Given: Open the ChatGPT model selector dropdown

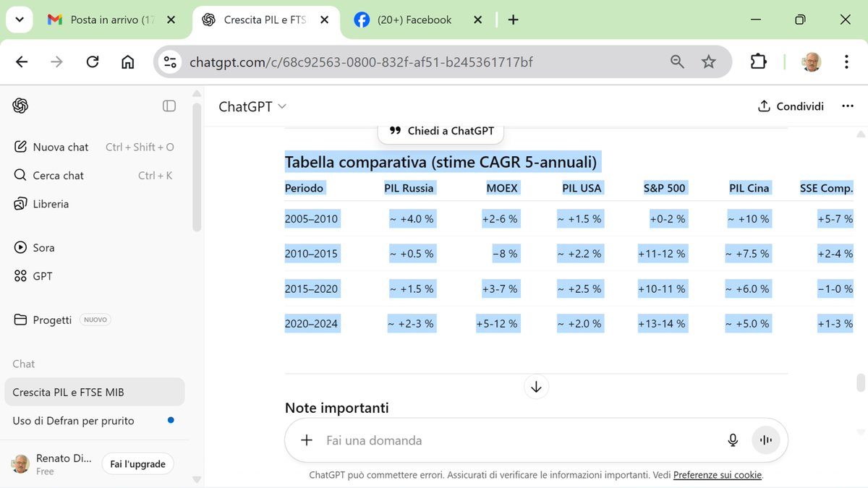Looking at the screenshot, I should click(252, 106).
